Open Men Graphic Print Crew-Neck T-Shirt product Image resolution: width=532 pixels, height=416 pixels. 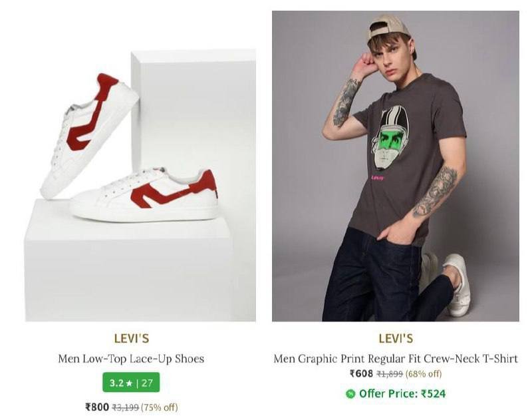click(395, 359)
